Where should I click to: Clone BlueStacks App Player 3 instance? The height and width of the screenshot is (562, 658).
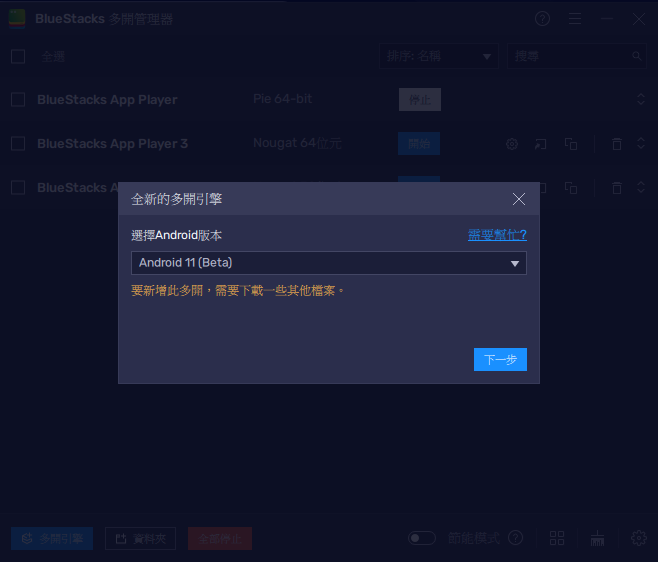571,144
